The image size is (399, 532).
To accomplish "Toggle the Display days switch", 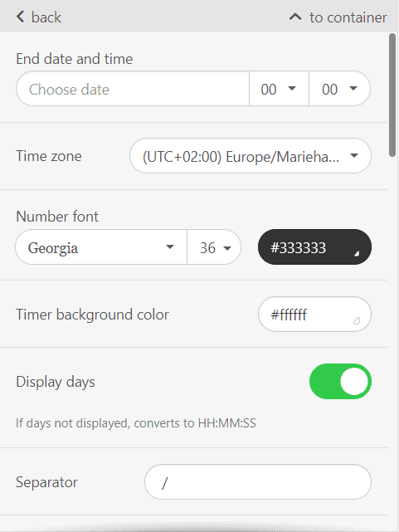I will pyautogui.click(x=340, y=381).
